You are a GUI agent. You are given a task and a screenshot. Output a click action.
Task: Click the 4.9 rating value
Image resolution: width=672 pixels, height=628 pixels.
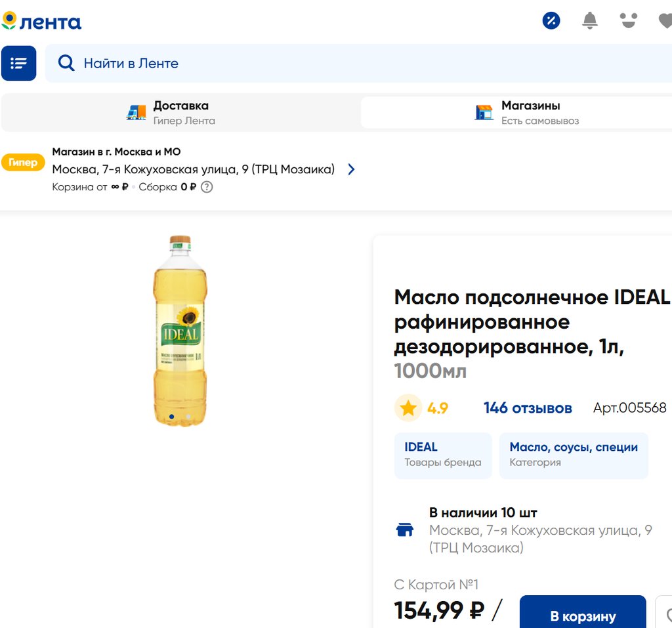tap(438, 408)
